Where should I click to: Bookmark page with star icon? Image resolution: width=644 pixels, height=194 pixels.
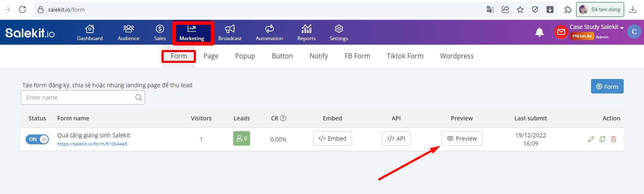click(520, 10)
